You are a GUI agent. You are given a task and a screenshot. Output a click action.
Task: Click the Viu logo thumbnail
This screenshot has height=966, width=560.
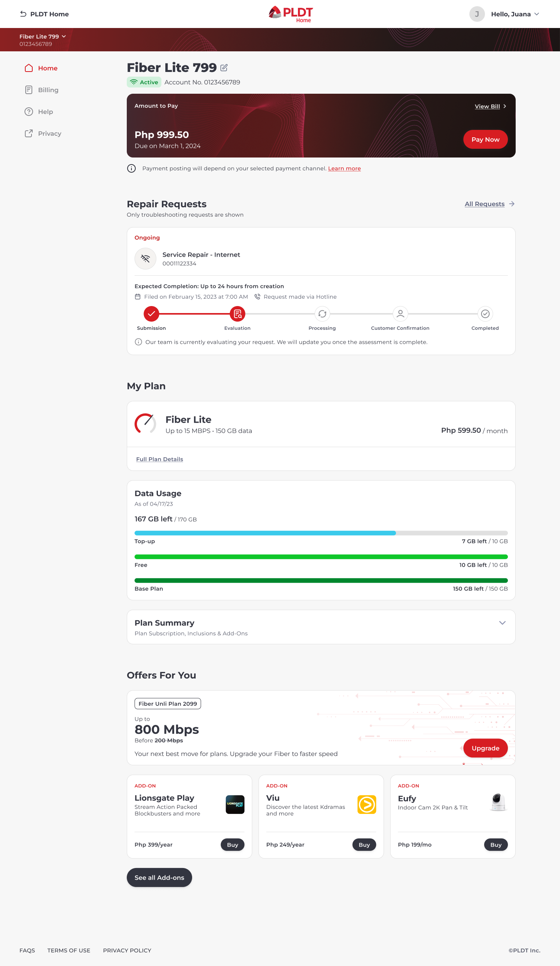click(367, 805)
